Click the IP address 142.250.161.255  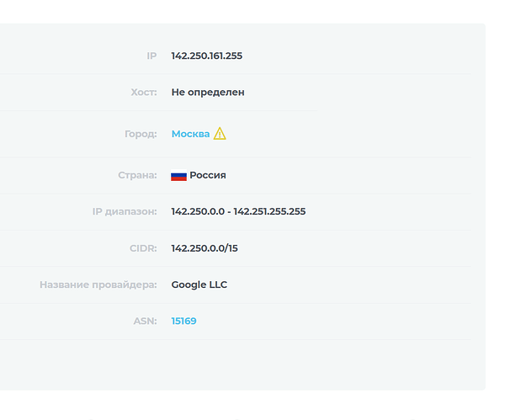[207, 56]
